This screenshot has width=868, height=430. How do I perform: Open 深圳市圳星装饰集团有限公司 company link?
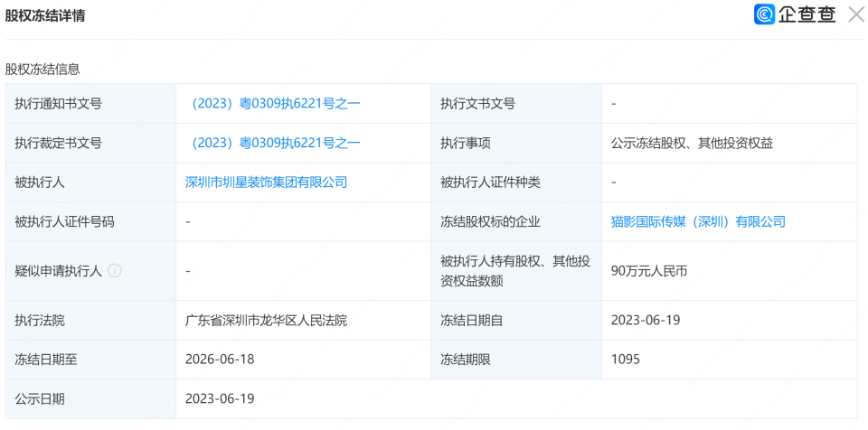(x=266, y=182)
